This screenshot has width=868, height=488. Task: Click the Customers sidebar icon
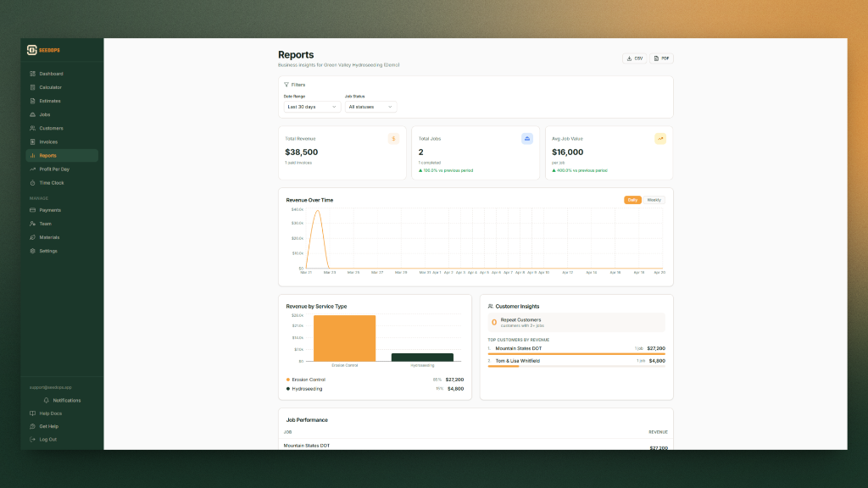click(33, 129)
